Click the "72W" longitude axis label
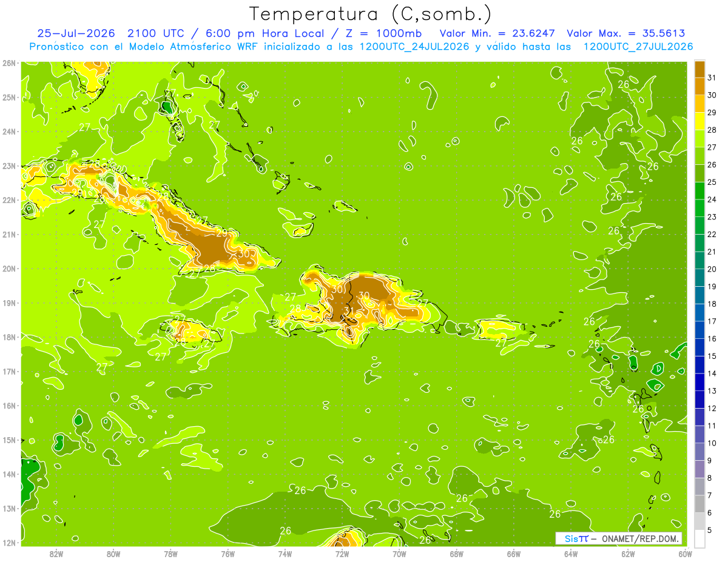The image size is (728, 562). tap(342, 554)
